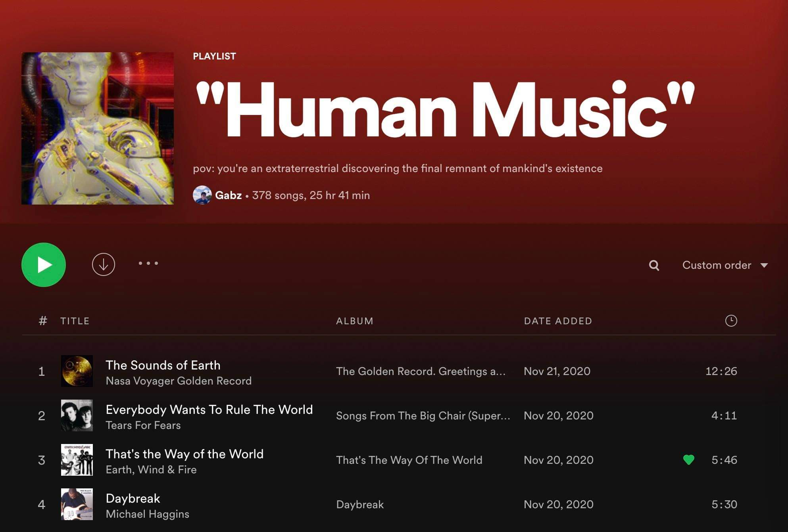Screen dimensions: 788x532
Task: Click Gabz's profile avatar icon
Action: [x=202, y=195]
